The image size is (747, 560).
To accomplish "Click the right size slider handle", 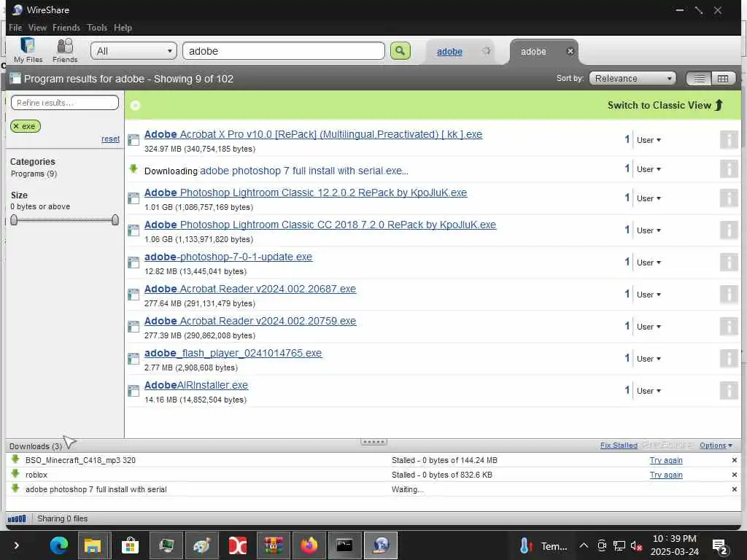I will 115,219.
